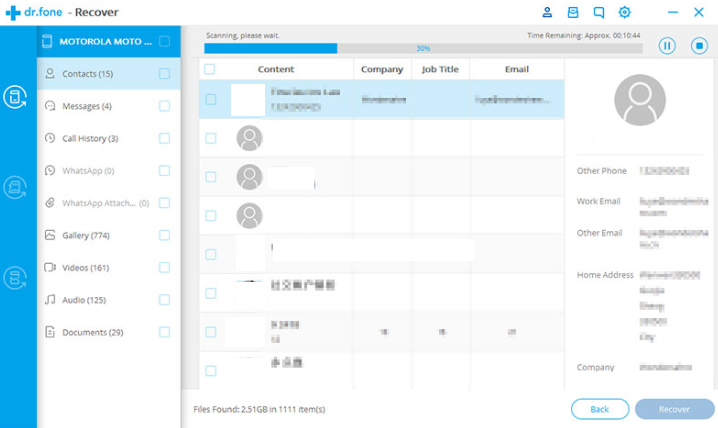Open Call History (3) in the sidebar

[90, 138]
